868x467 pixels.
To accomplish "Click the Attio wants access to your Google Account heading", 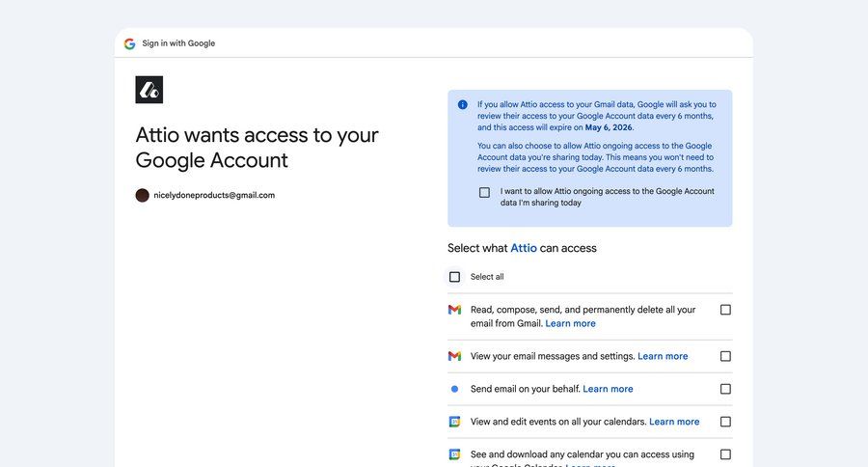I will [x=257, y=148].
